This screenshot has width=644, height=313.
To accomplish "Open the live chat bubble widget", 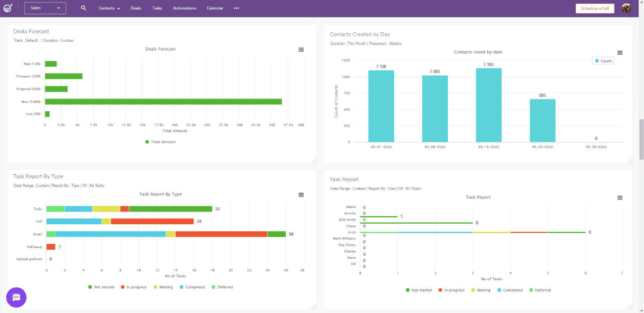I will click(16, 297).
